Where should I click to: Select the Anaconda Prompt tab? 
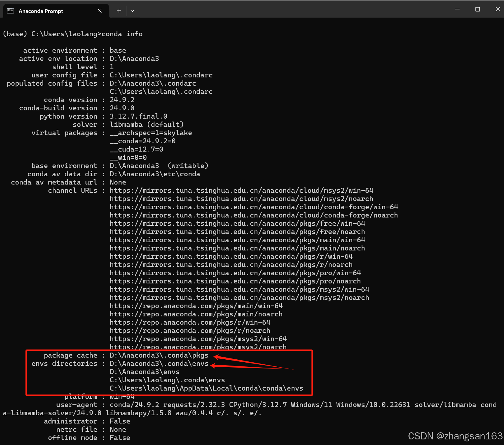41,11
